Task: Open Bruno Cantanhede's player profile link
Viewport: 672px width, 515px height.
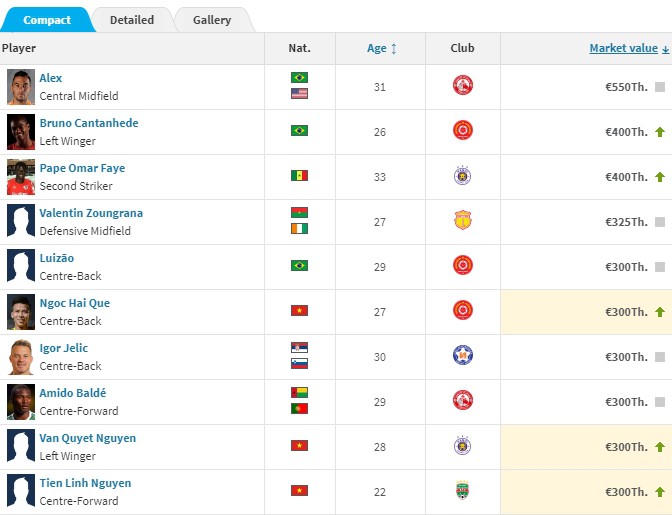Action: pos(89,123)
